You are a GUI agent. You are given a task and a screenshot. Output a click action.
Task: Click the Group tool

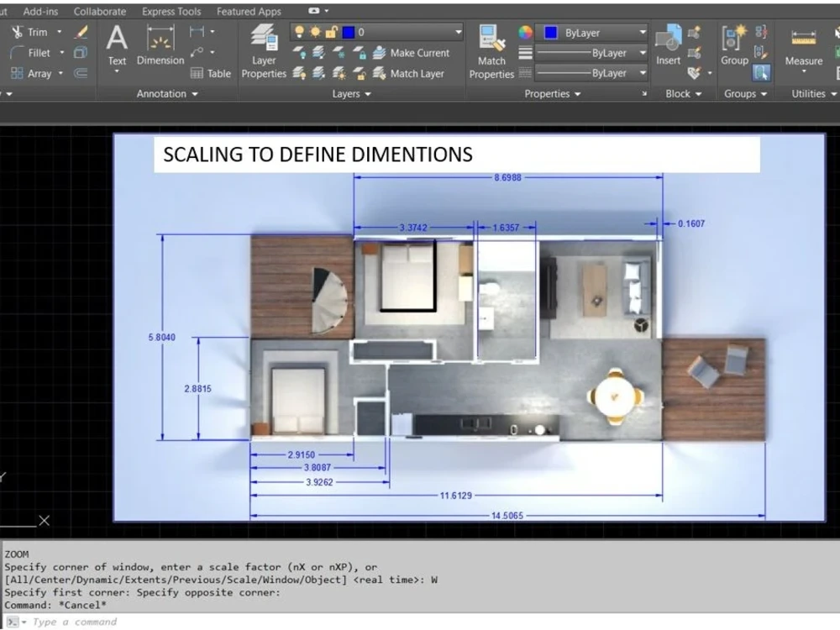733,47
